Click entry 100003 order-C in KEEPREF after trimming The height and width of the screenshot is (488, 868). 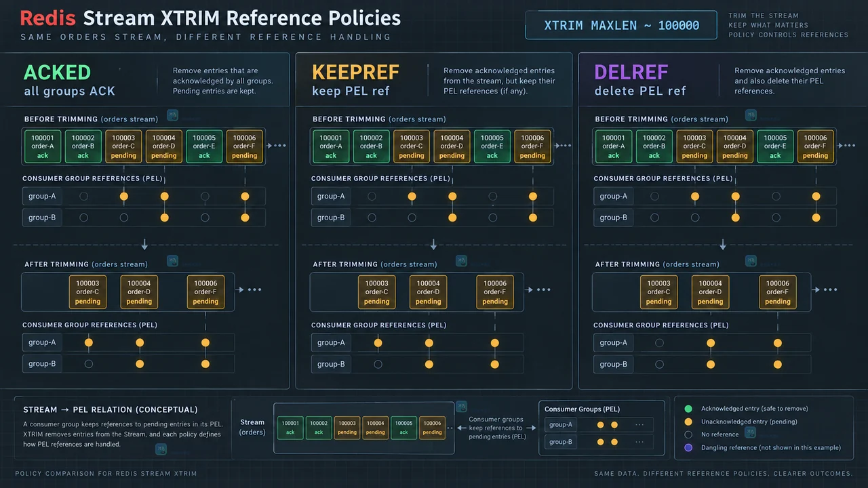[x=376, y=292]
